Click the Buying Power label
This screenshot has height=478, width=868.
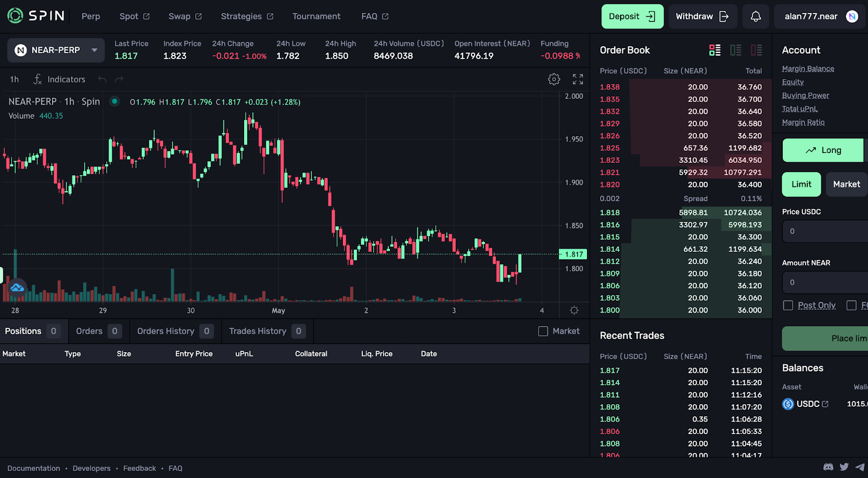[805, 95]
